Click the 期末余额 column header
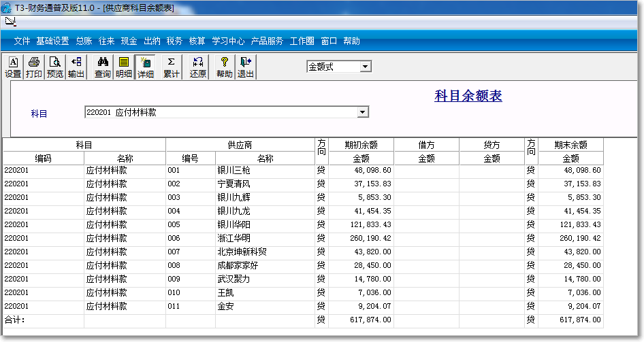This screenshot has height=342, width=644. click(570, 145)
